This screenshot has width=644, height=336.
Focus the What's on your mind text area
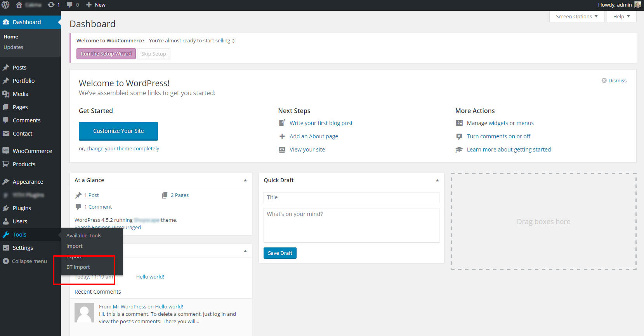351,225
